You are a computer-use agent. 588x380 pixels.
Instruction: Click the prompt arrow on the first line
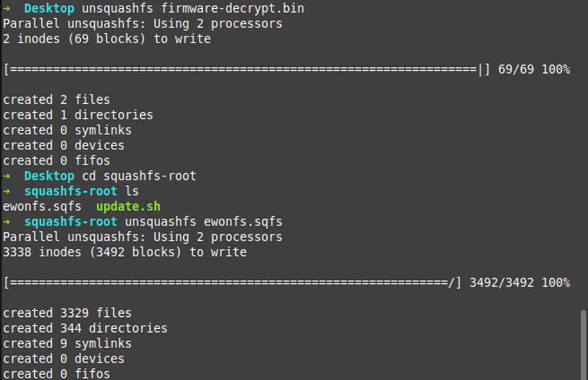tap(7, 9)
